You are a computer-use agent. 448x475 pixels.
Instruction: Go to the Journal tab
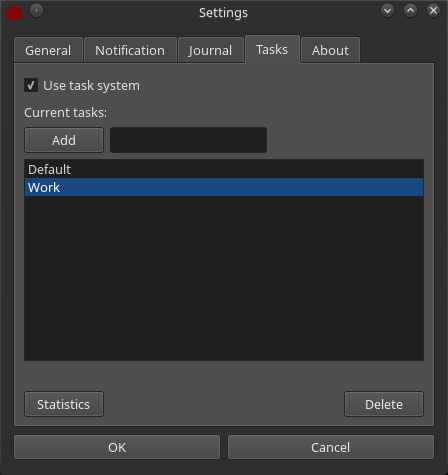pos(210,50)
